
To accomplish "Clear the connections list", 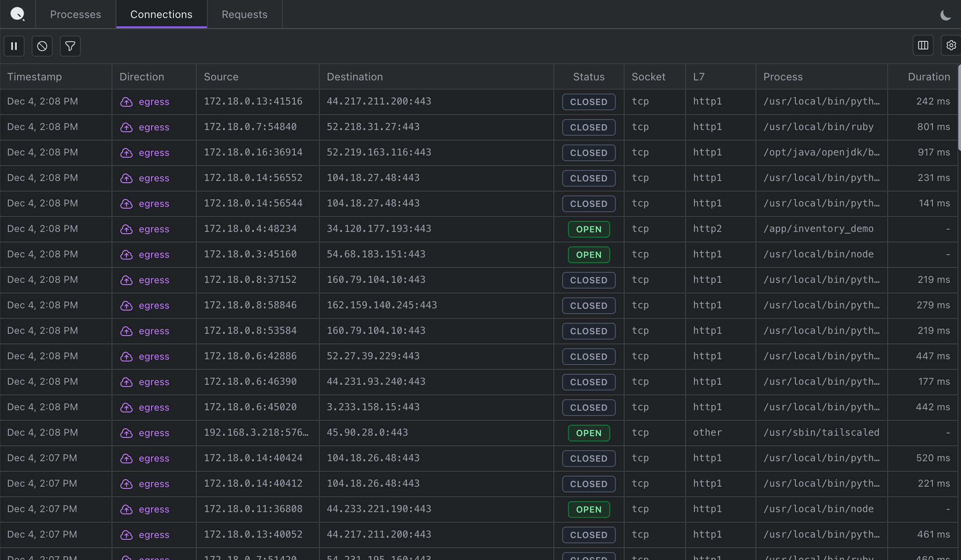I will [x=42, y=46].
